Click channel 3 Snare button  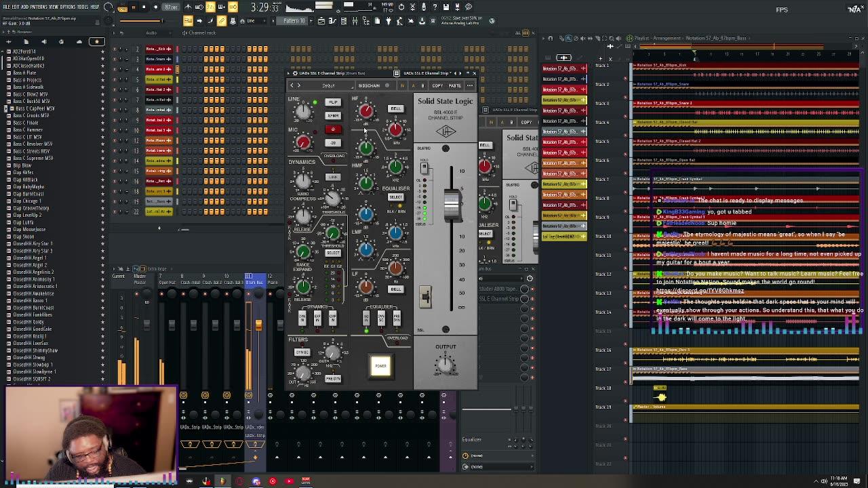pyautogui.click(x=159, y=59)
